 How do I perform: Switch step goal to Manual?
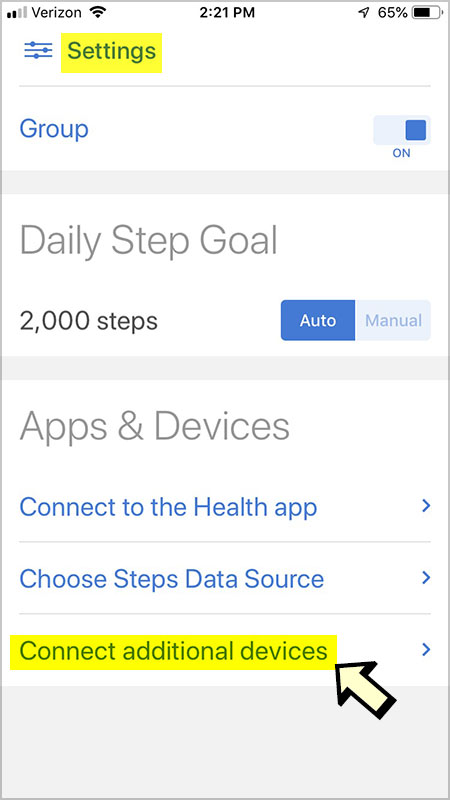(393, 320)
